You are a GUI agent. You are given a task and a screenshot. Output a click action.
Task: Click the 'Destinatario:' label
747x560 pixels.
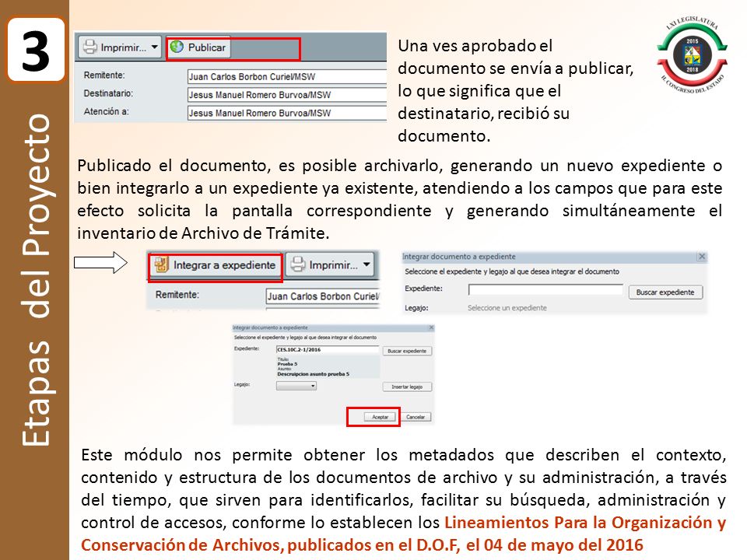[x=108, y=93]
